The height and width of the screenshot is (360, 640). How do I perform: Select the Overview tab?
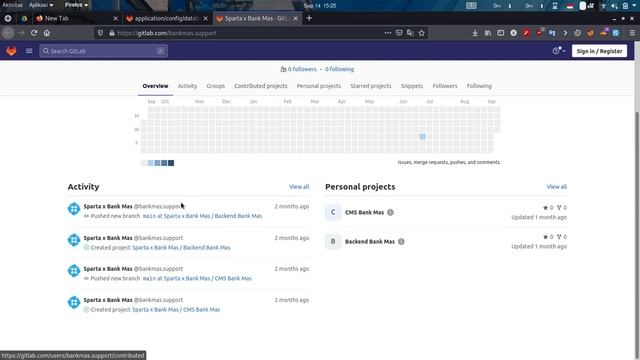tap(155, 86)
